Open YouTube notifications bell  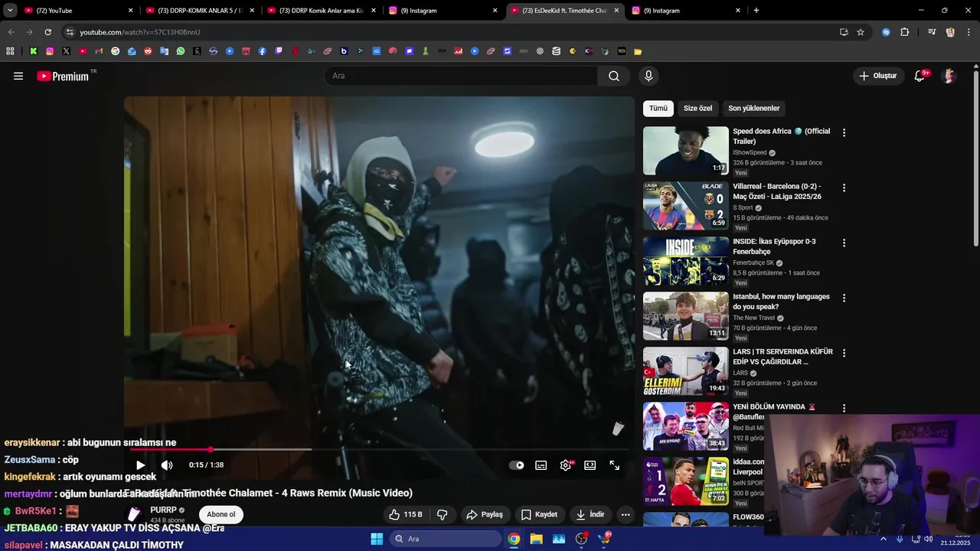pyautogui.click(x=920, y=76)
